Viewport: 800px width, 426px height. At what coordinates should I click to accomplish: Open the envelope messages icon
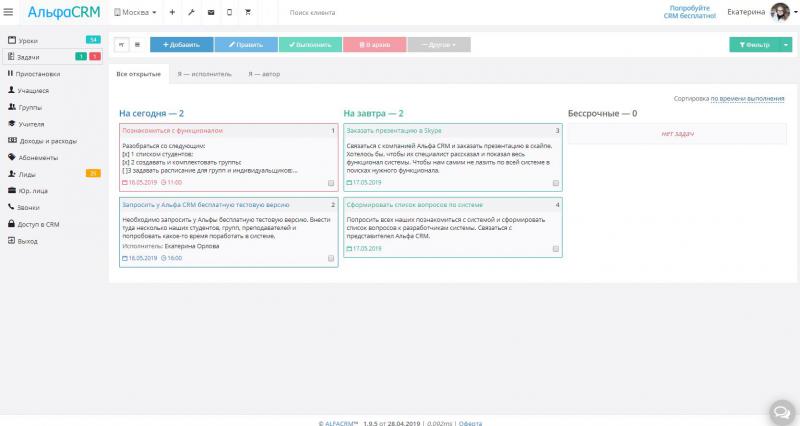pos(210,13)
